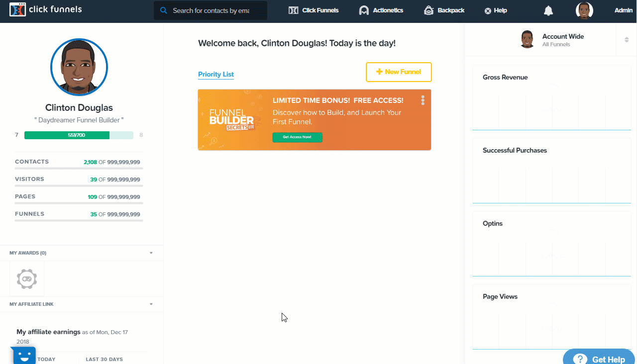Open the Account Wide All Funnels dropdown
This screenshot has width=637, height=364.
click(551, 40)
